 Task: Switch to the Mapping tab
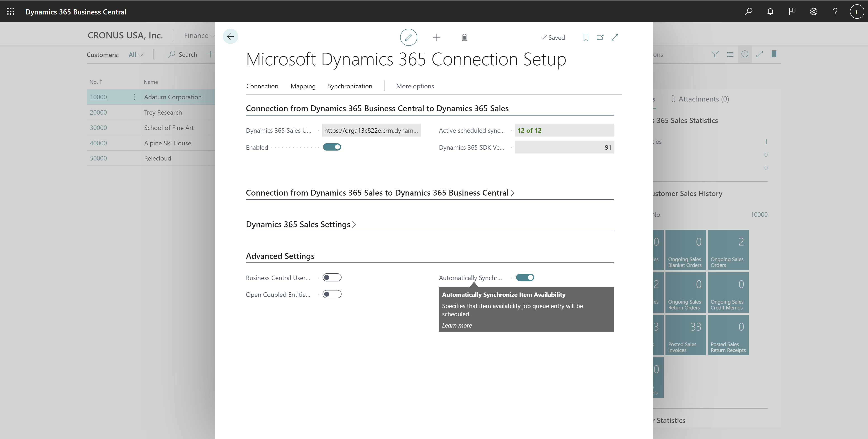(303, 86)
